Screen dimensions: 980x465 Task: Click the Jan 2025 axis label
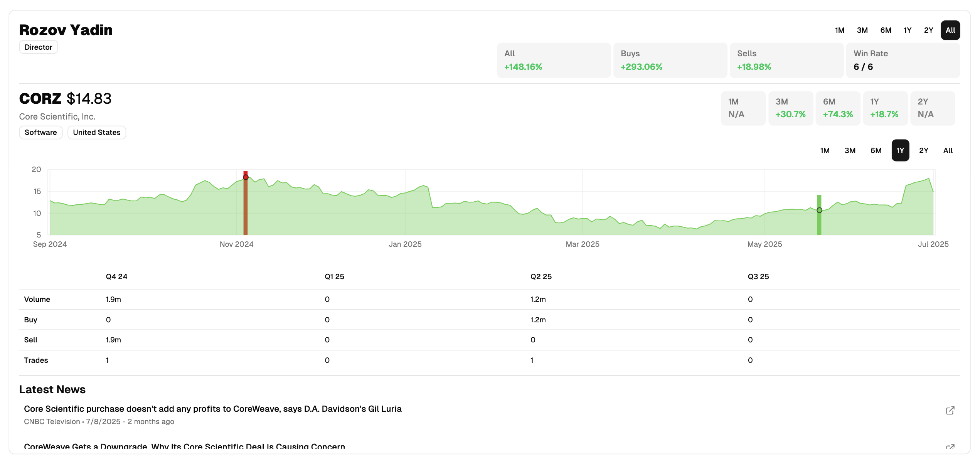[x=405, y=244]
